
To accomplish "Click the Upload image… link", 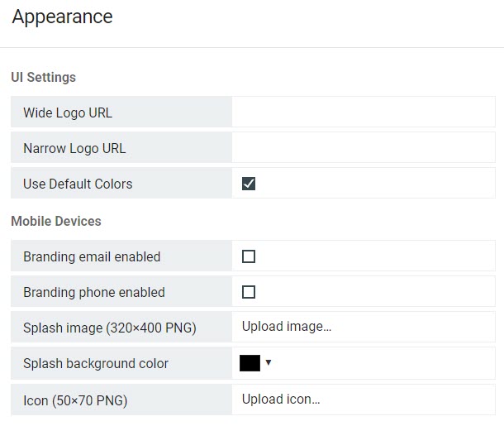I will 287,327.
